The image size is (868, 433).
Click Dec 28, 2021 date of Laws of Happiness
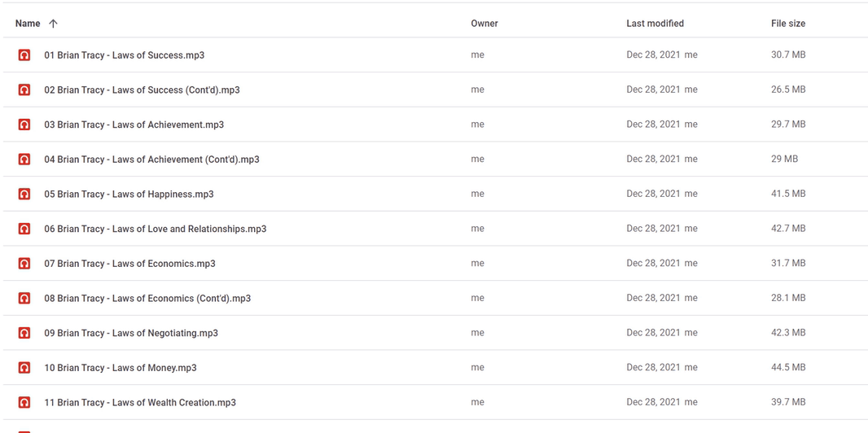653,194
